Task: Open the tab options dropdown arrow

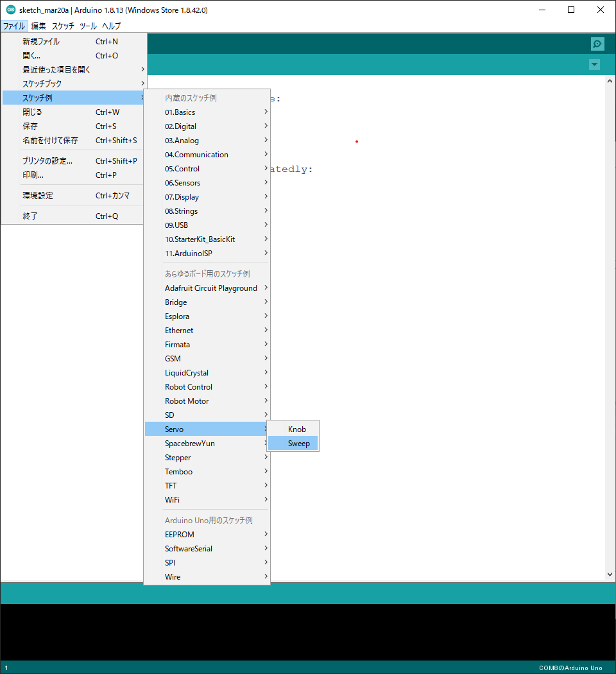Action: tap(595, 64)
